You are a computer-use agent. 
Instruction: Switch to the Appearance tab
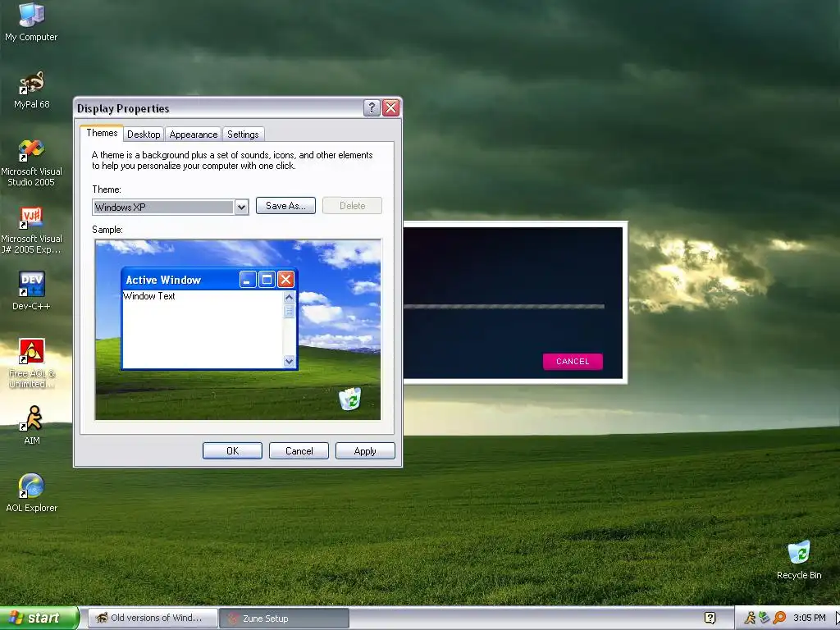194,135
